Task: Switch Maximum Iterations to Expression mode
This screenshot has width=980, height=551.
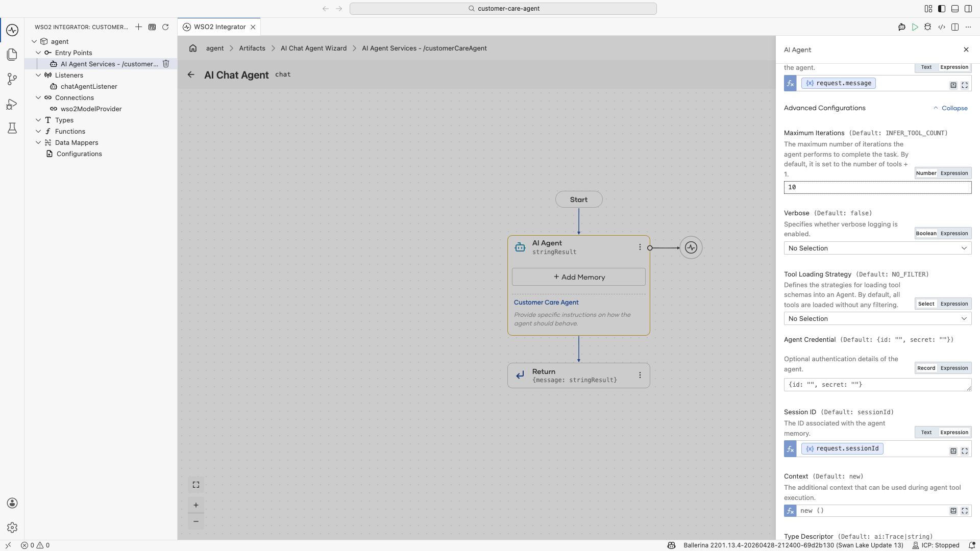Action: 954,173
